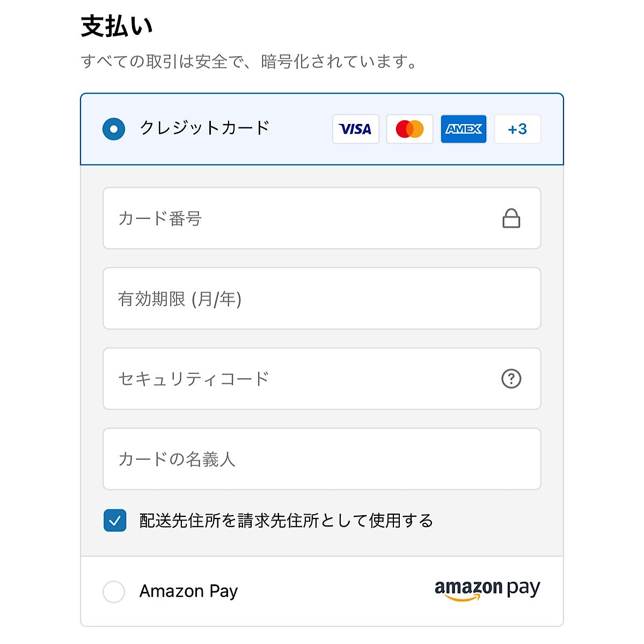Image resolution: width=644 pixels, height=644 pixels.
Task: Click the padlock icon in card number field
Action: [511, 218]
